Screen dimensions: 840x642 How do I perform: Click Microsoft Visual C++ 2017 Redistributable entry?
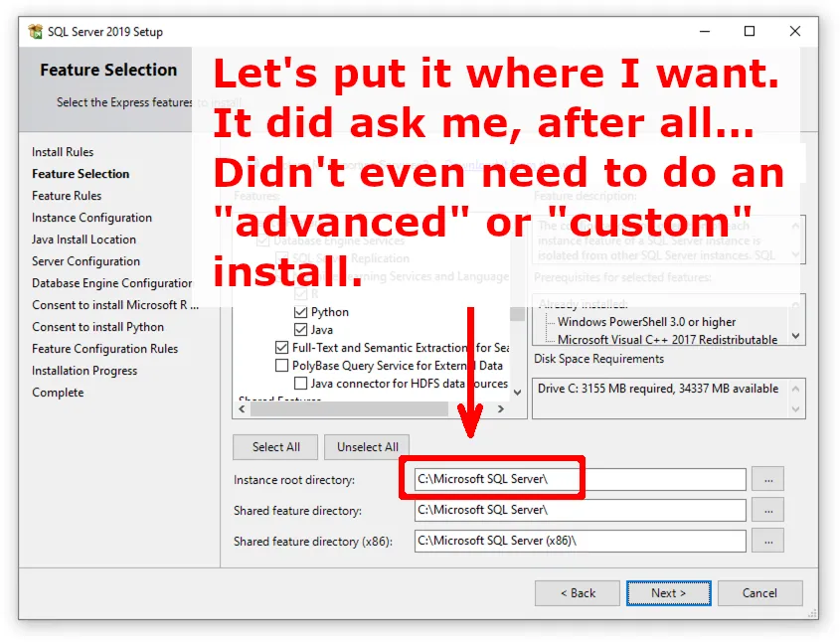point(667,340)
